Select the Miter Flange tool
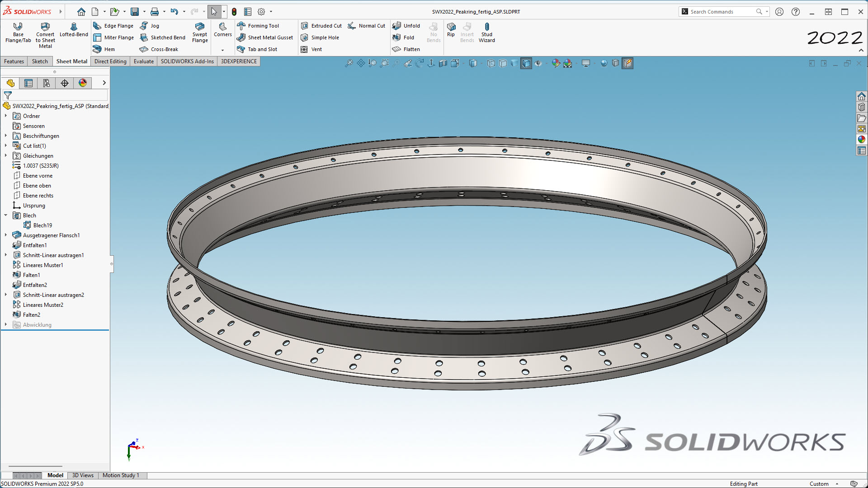The width and height of the screenshot is (868, 488). pyautogui.click(x=113, y=38)
